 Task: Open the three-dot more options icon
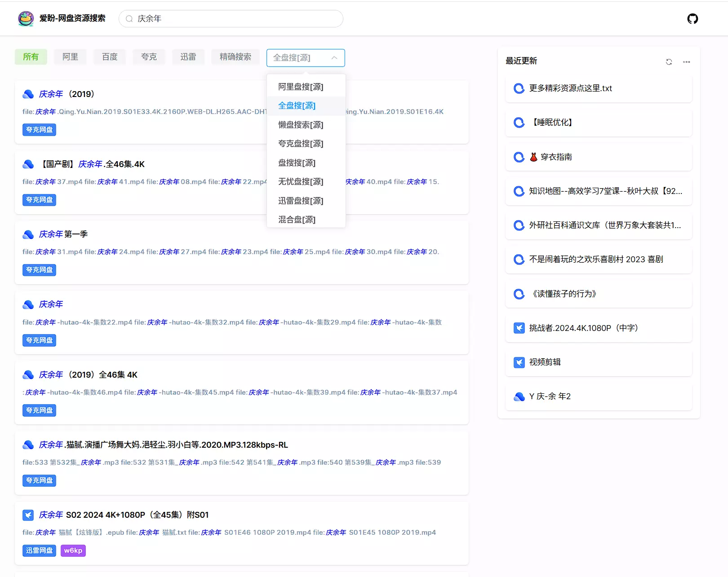click(686, 62)
